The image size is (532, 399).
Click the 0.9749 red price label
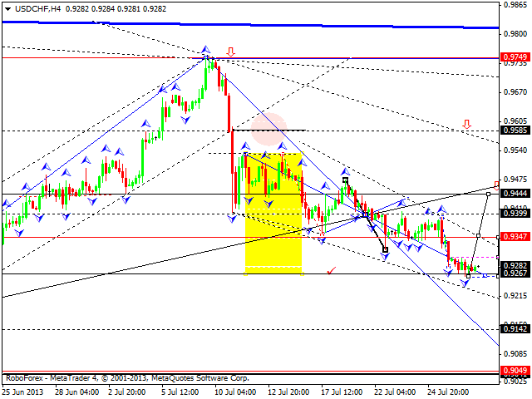[x=515, y=58]
